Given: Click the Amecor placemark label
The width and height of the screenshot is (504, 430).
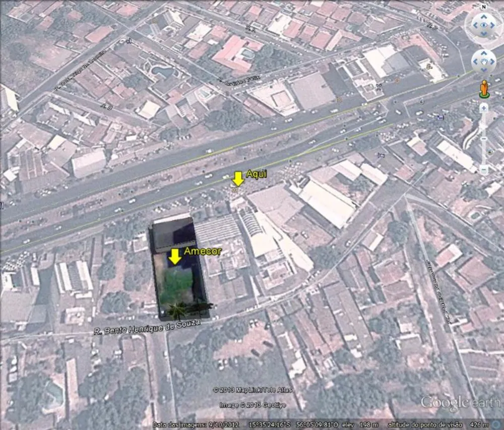Looking at the screenshot, I should pyautogui.click(x=203, y=251).
